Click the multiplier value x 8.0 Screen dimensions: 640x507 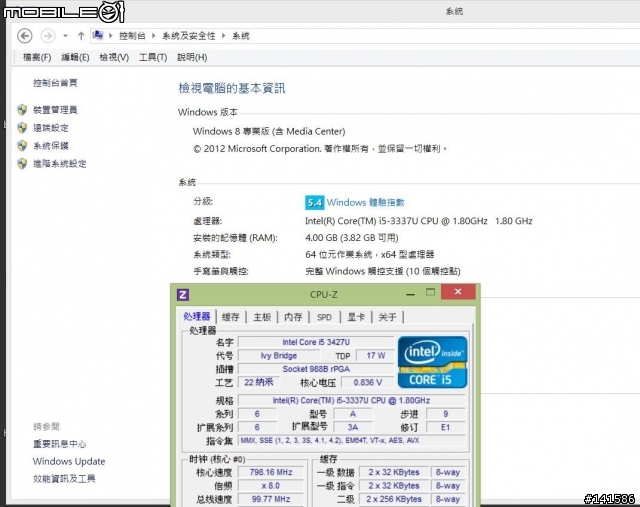pyautogui.click(x=271, y=486)
